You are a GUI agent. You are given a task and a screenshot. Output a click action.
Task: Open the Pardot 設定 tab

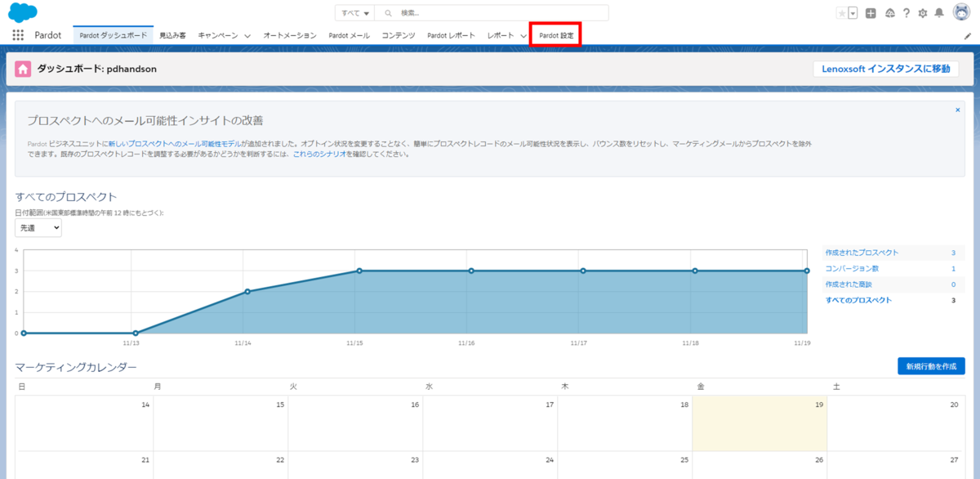tap(556, 36)
